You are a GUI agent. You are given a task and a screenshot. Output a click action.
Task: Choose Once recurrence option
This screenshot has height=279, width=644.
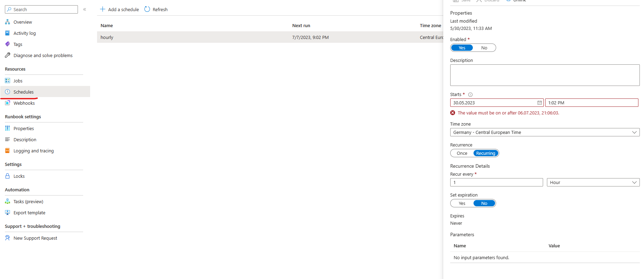(462, 153)
